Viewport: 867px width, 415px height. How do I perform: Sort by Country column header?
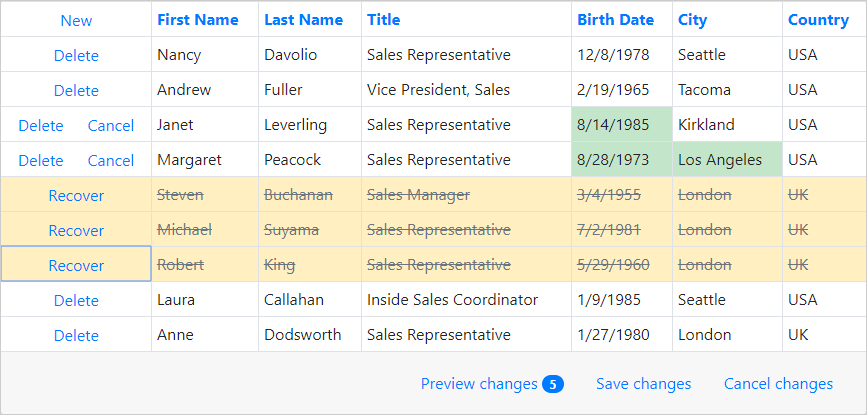[x=818, y=20]
